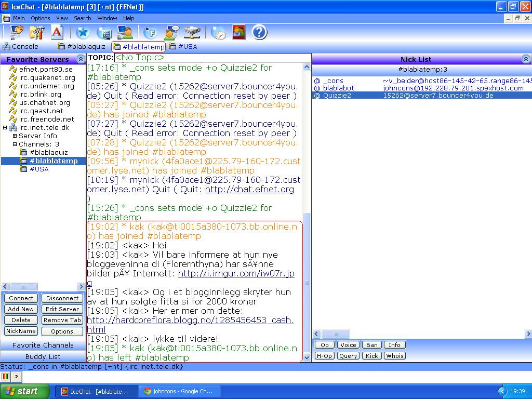Click the NickName button

click(21, 331)
